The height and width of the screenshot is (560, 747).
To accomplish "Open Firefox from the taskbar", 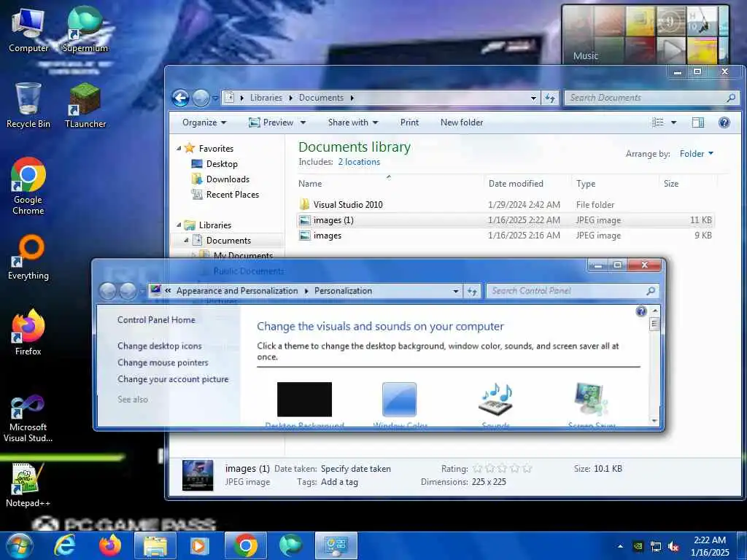I will (x=110, y=545).
